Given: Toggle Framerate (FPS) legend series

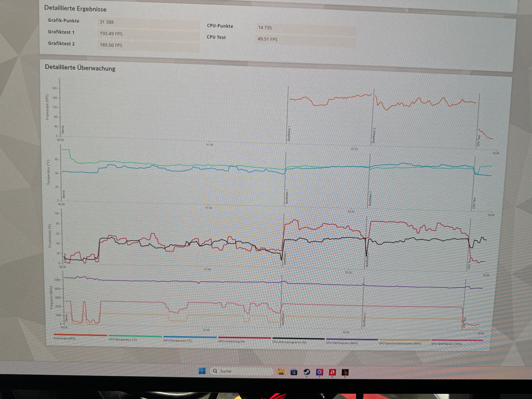Looking at the screenshot, I should (65, 338).
